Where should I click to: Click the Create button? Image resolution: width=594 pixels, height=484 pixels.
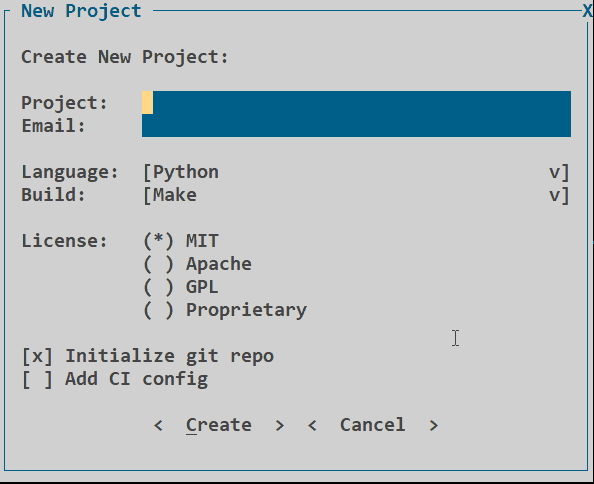click(219, 425)
